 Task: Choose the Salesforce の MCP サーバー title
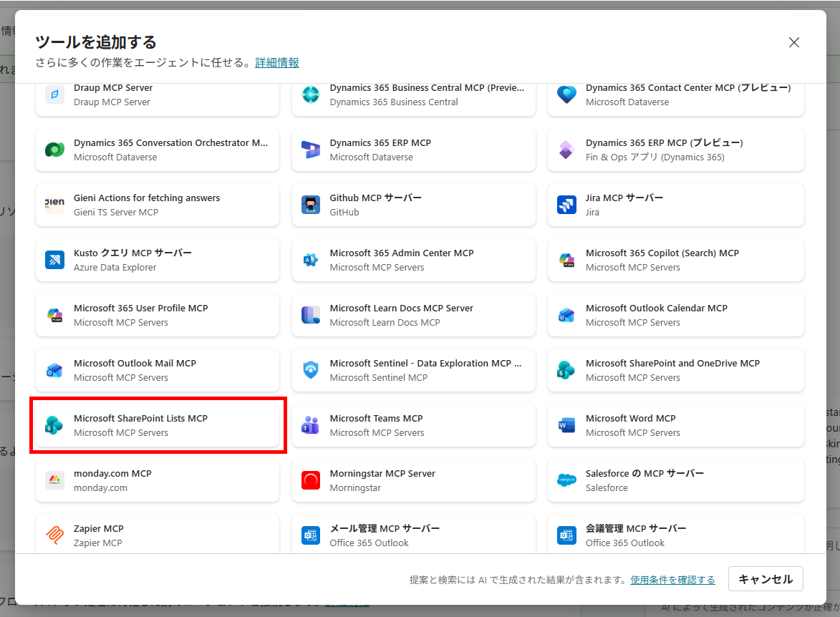[645, 473]
